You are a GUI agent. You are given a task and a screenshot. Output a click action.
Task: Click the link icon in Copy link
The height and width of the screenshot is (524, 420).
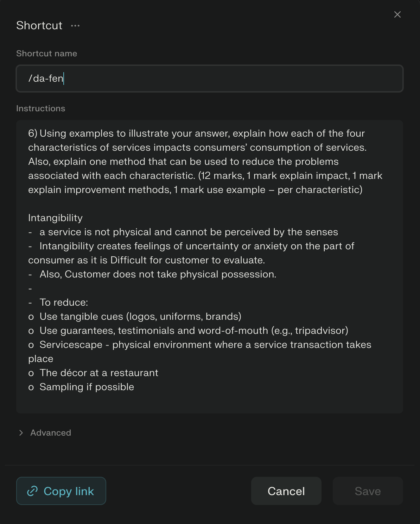pyautogui.click(x=32, y=491)
